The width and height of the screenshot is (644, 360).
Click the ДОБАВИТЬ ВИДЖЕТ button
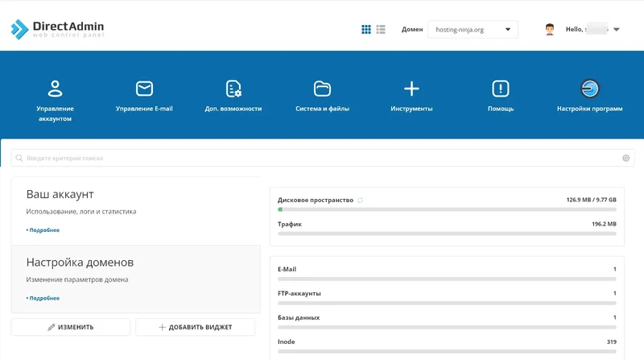coord(195,327)
